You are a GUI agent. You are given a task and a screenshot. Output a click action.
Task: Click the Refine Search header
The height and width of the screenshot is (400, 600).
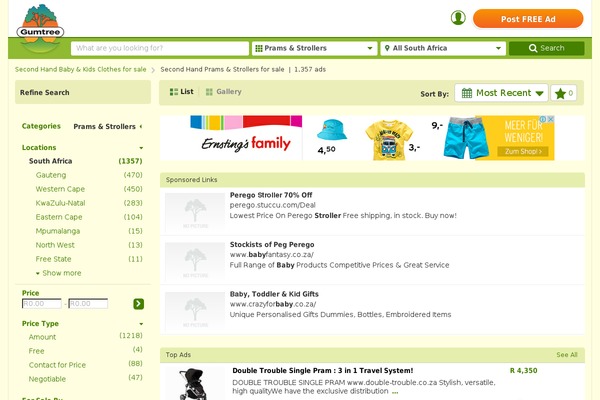(83, 92)
